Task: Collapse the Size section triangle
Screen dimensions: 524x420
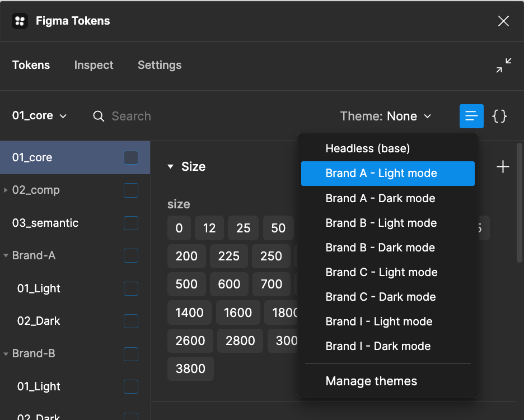Action: coord(170,167)
